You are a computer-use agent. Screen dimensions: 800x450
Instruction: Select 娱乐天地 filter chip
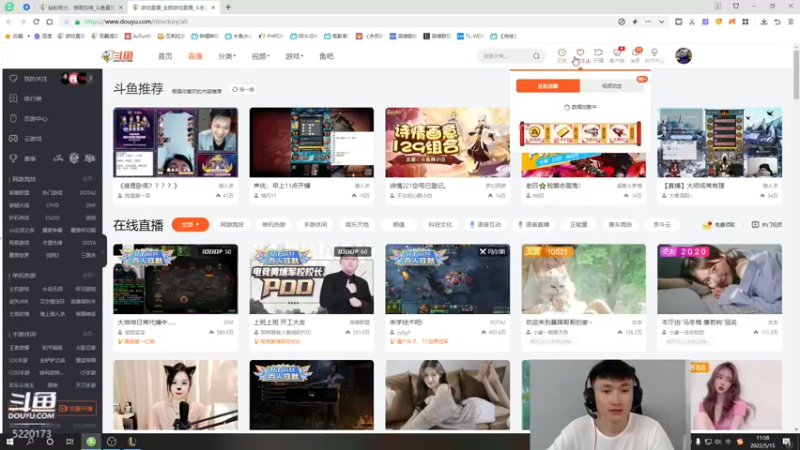coord(357,224)
